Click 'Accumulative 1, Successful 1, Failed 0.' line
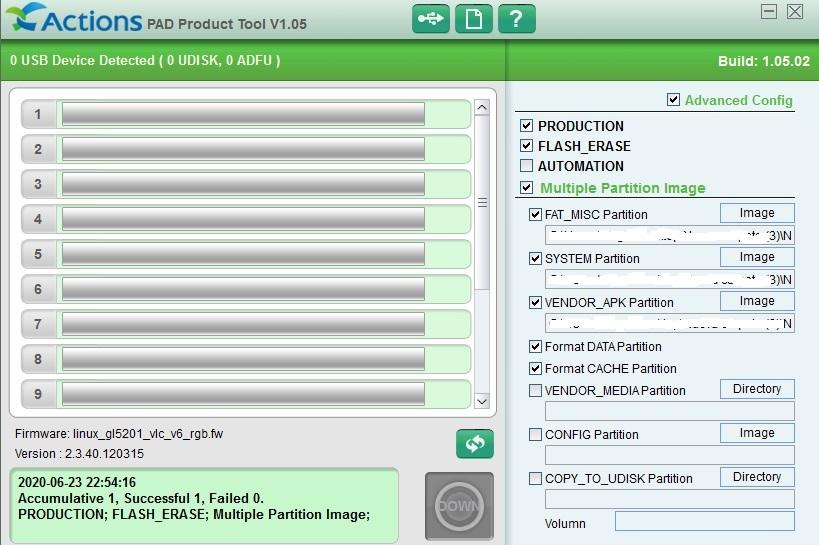The height and width of the screenshot is (545, 819). (x=141, y=498)
